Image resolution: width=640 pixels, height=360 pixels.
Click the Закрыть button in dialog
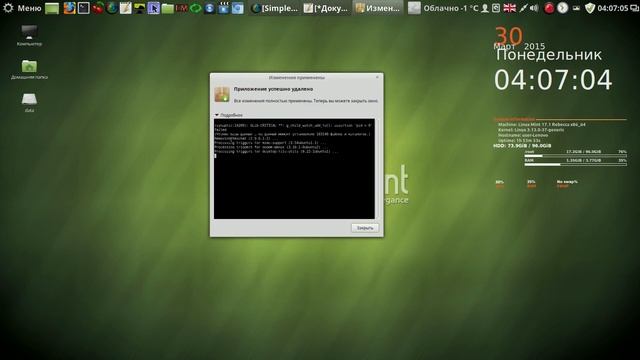click(x=365, y=228)
